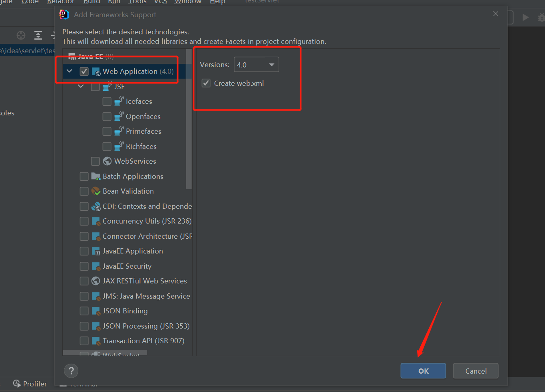Viewport: 545px width, 392px height.
Task: Tick the Icefaces checkbox
Action: coord(107,101)
